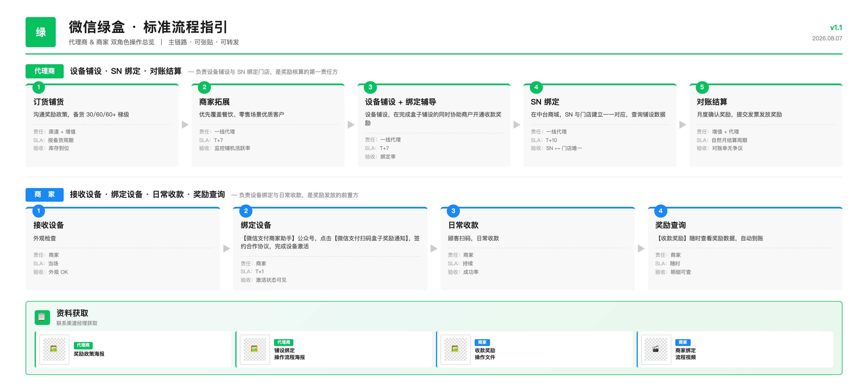Click the text 顾客扫码，日常收款
The width and height of the screenshot is (868, 392).
pos(473,238)
